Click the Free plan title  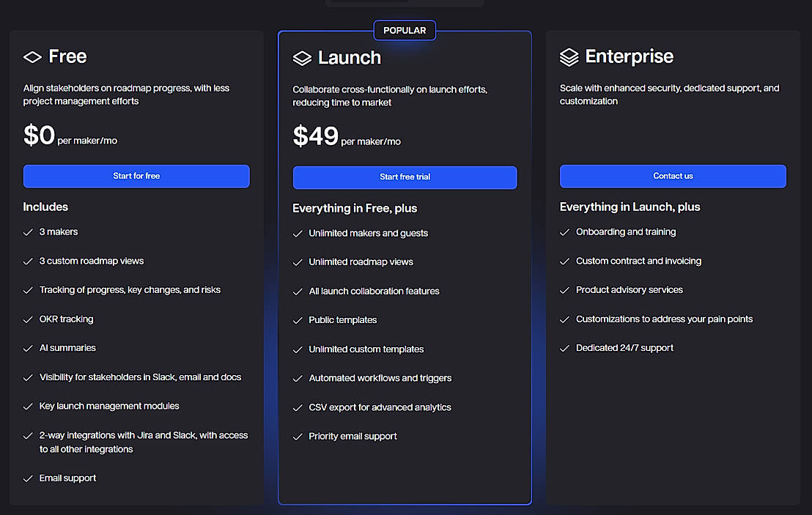pos(67,56)
